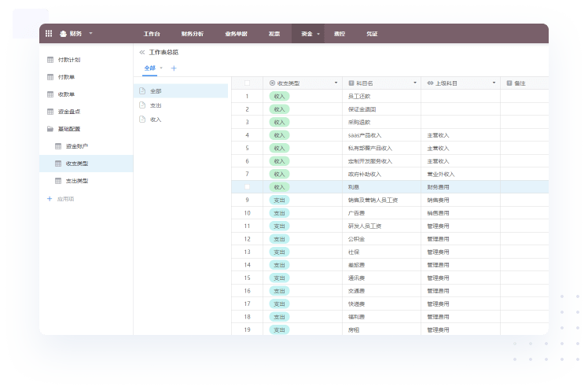Click the 财务 app logo icon
Screen dimensions: 588x390
point(63,34)
